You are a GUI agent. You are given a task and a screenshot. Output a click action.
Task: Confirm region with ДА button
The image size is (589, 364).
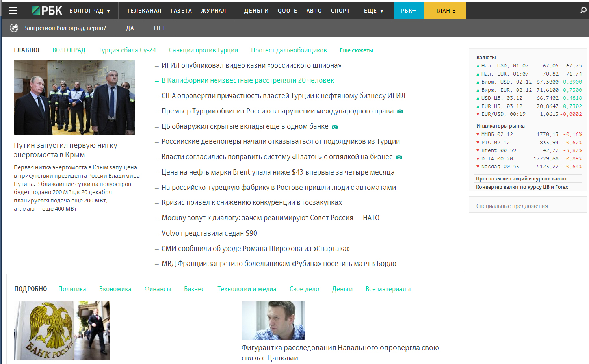coord(130,28)
